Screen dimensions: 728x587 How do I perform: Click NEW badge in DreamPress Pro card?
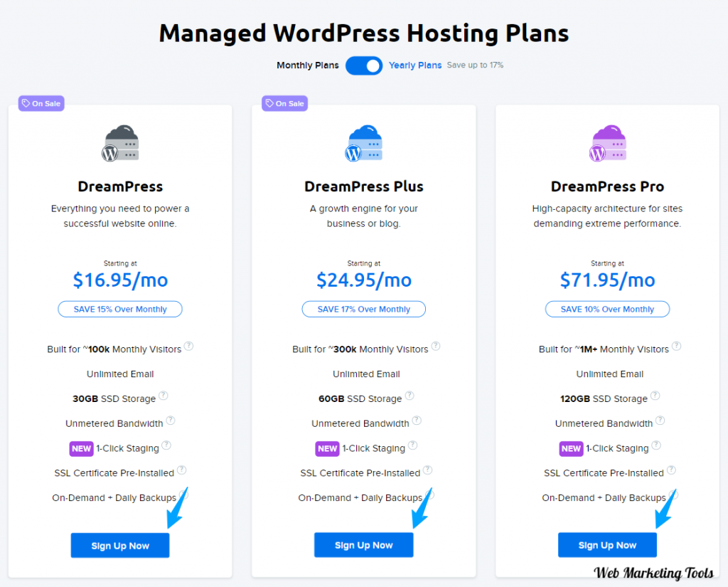571,448
